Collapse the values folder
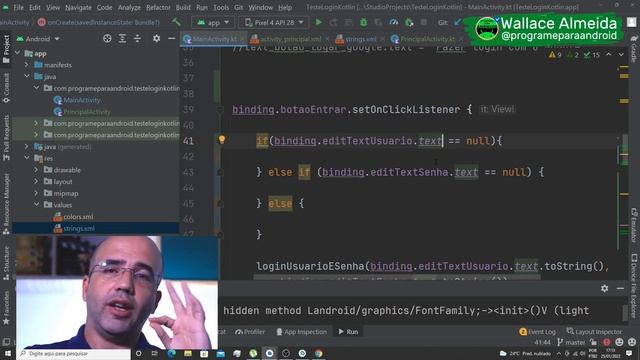The width and height of the screenshot is (640, 360). (x=36, y=204)
